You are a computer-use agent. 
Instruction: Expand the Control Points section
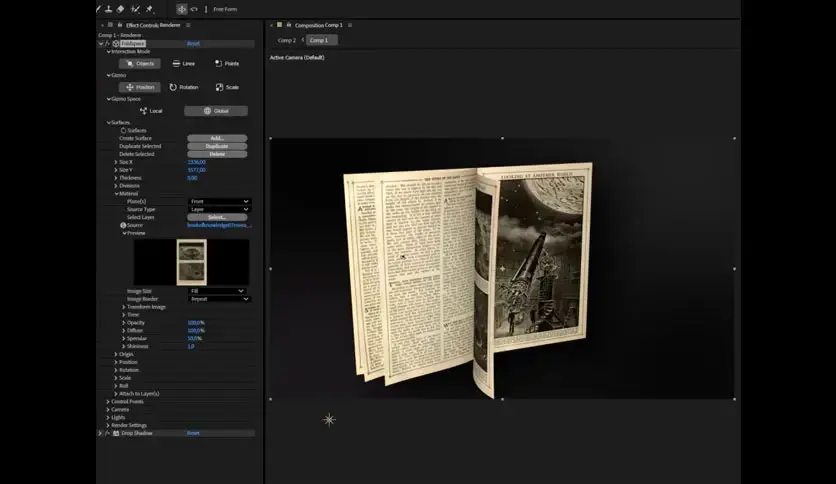[x=108, y=402]
